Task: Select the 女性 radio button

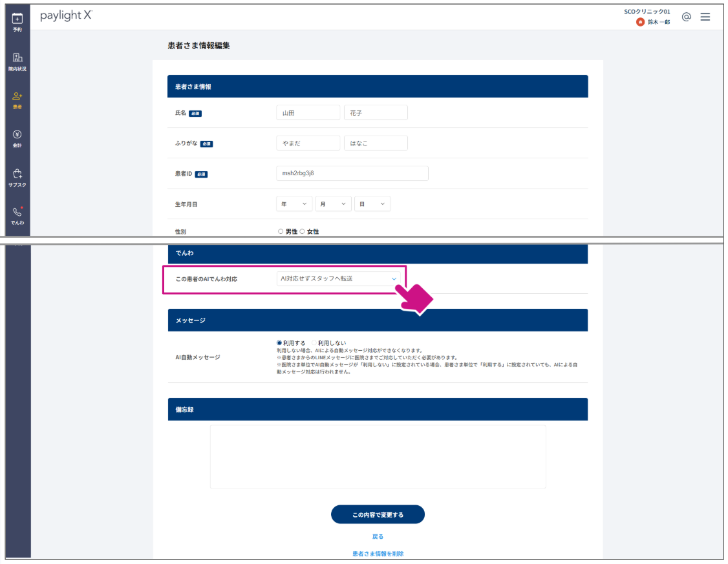Action: pos(302,231)
